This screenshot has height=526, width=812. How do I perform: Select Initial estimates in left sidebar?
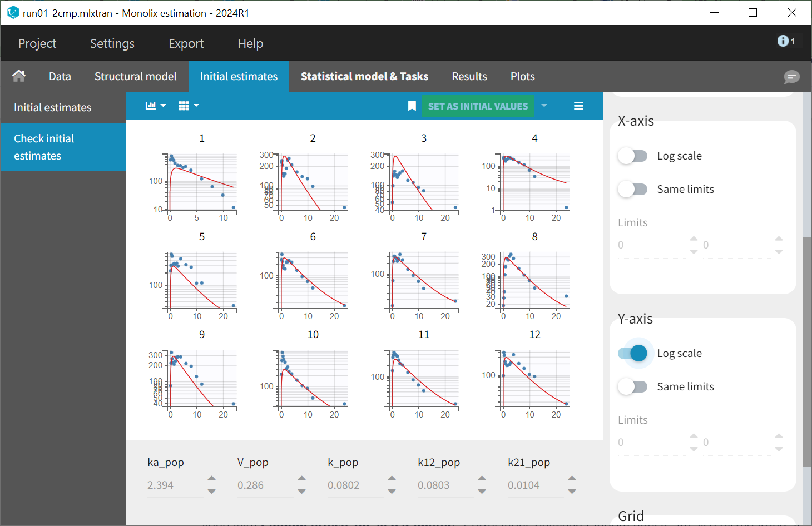coord(52,108)
